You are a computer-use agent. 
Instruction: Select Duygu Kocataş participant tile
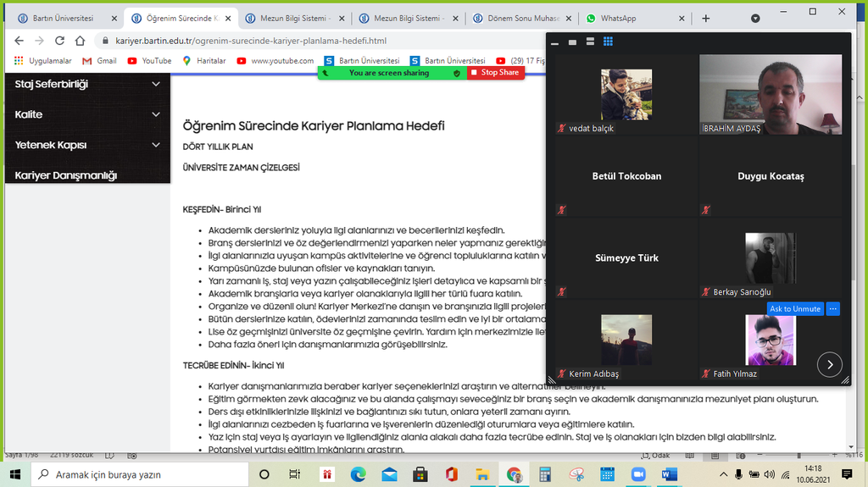[771, 176]
